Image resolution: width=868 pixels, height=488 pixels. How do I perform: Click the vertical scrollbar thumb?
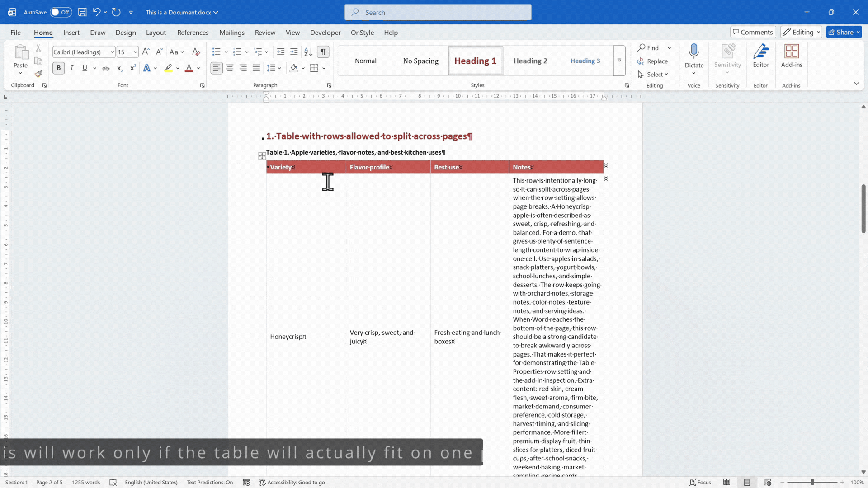[863, 209]
